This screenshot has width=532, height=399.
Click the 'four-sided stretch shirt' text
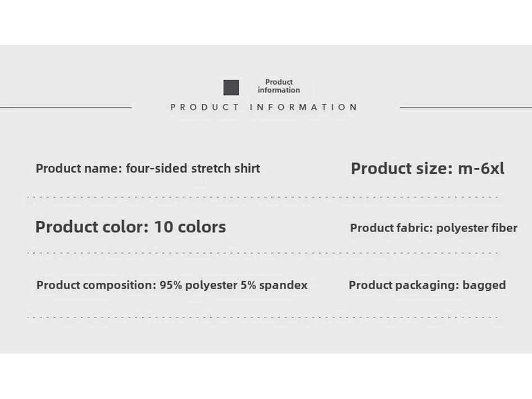[193, 168]
